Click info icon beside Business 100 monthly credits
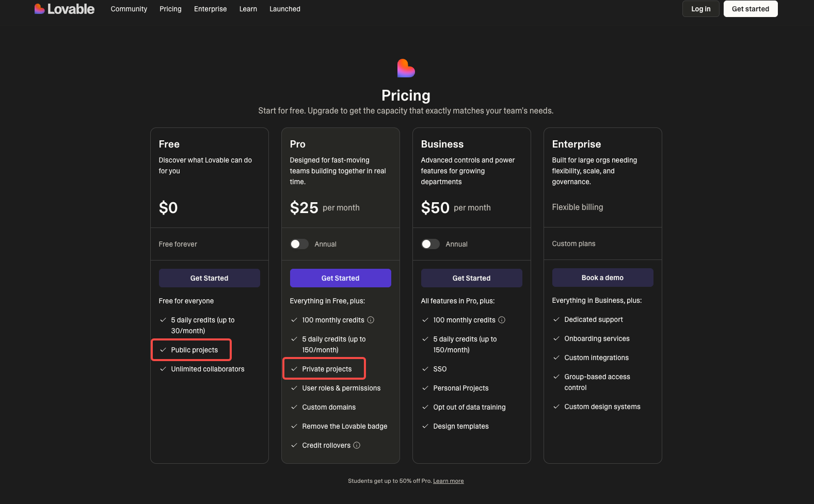The image size is (814, 504). (502, 320)
